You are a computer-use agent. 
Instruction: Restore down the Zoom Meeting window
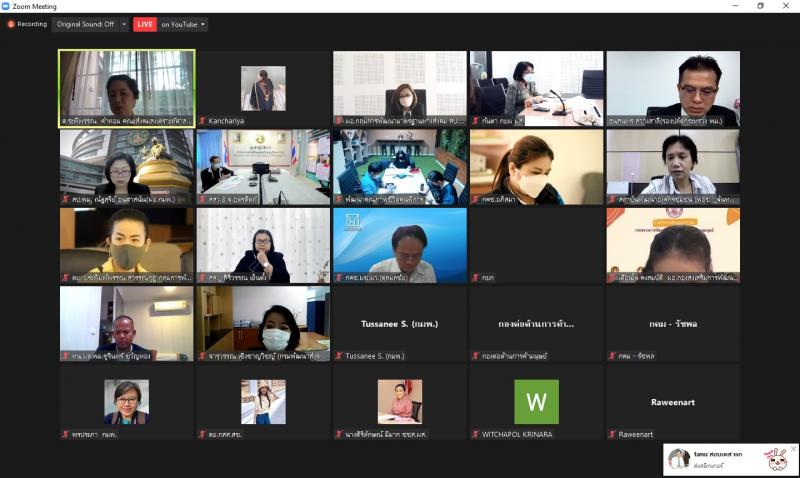pos(760,6)
